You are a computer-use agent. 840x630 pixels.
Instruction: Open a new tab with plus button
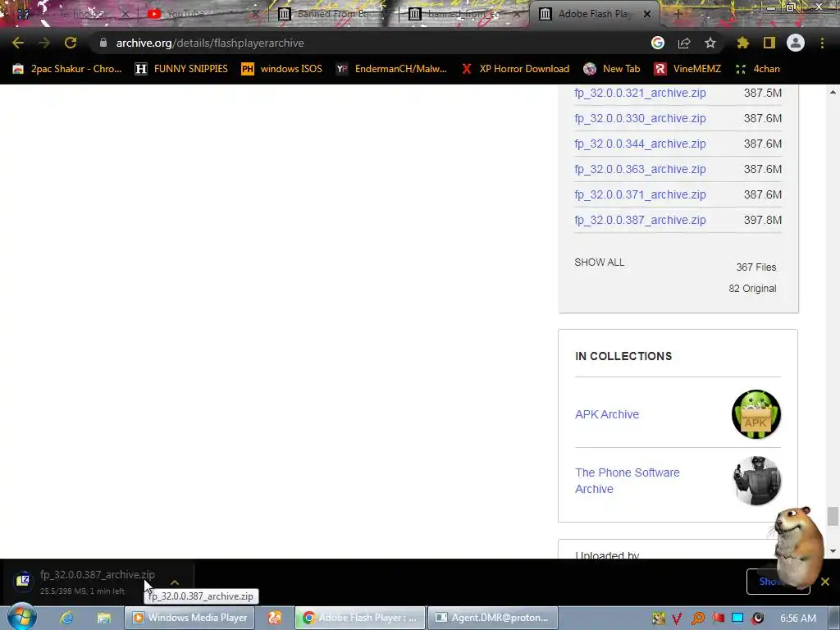(x=678, y=14)
